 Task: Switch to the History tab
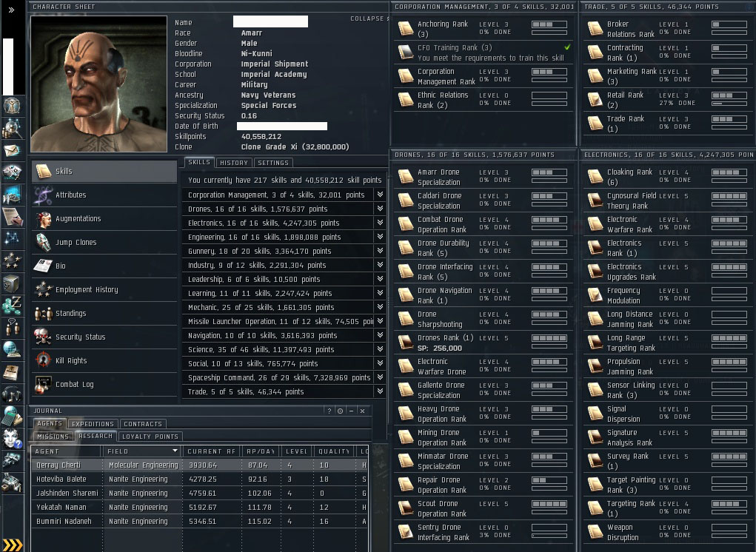tap(234, 163)
